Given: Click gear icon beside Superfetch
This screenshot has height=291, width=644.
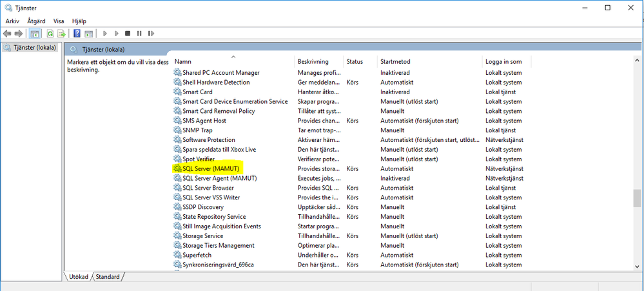Looking at the screenshot, I should 177,255.
